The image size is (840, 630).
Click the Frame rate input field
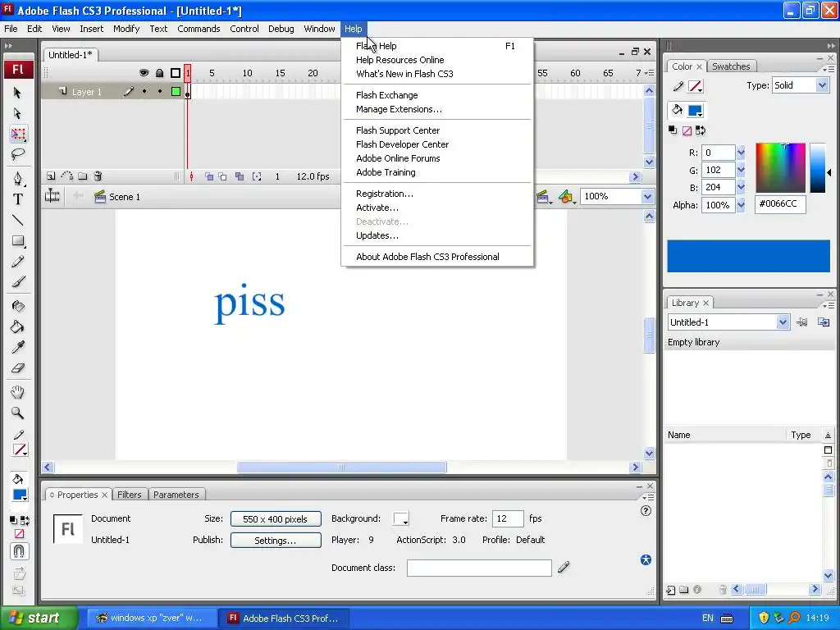(x=507, y=518)
